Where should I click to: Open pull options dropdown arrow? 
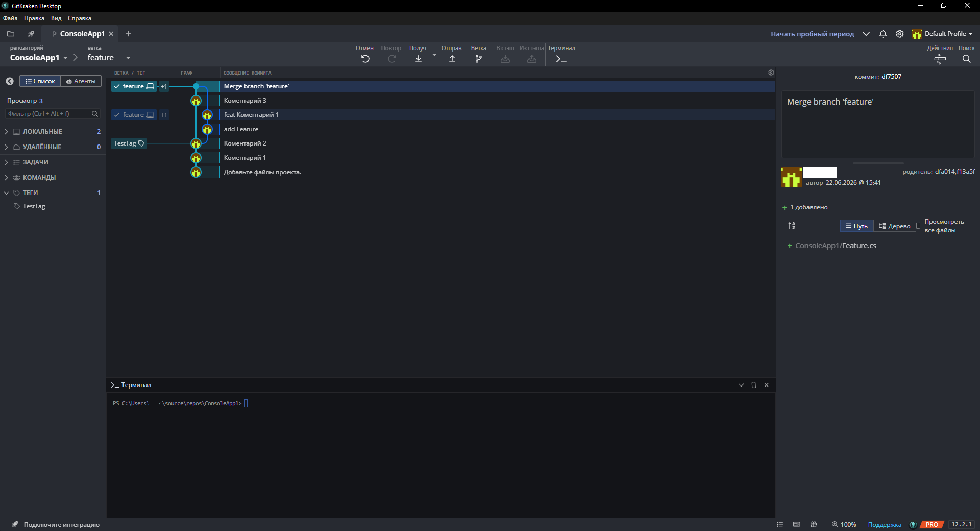tap(434, 55)
